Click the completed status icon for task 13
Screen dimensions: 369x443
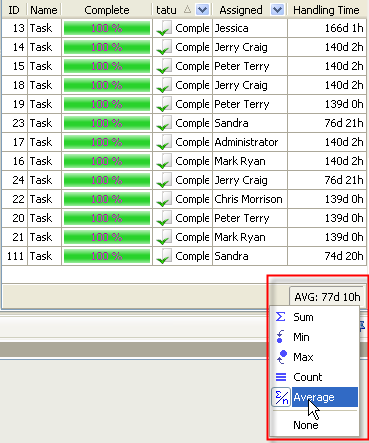tap(164, 28)
